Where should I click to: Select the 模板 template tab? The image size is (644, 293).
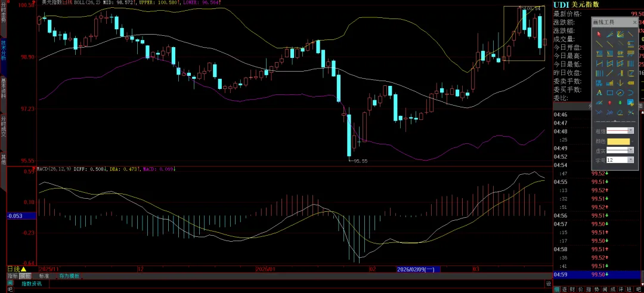coord(26,276)
